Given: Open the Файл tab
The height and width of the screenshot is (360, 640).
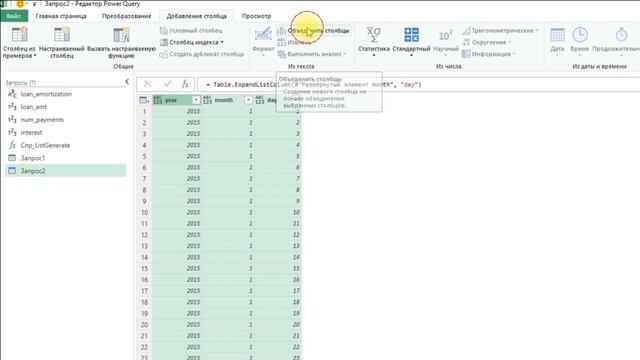Looking at the screenshot, I should coord(13,16).
